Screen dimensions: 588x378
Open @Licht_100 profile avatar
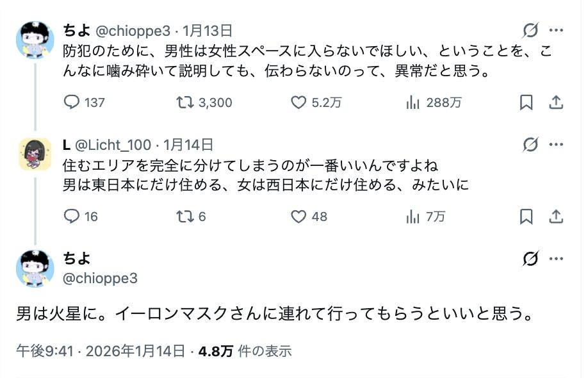(35, 154)
